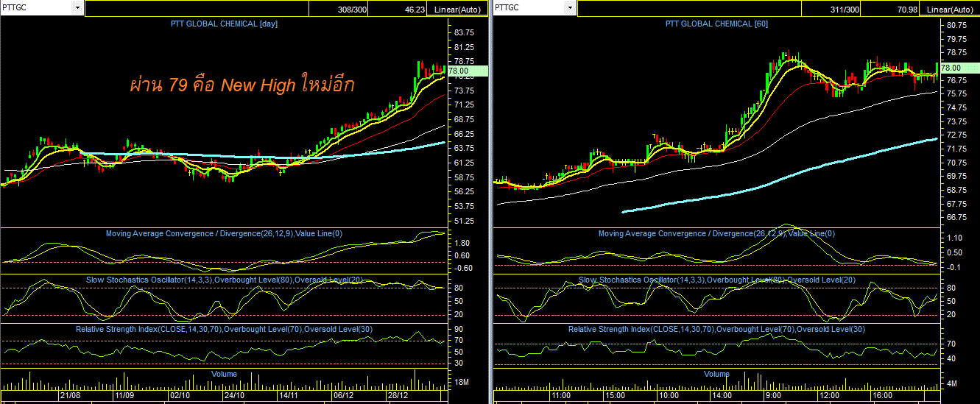980x404 pixels.
Task: Click the 80.75 price level on 60-minute scale
Action: [956, 25]
